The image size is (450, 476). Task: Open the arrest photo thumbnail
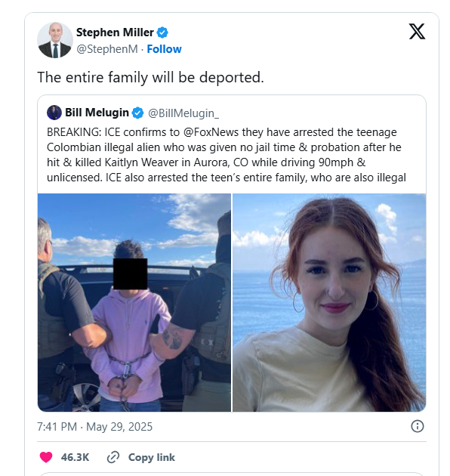point(134,302)
